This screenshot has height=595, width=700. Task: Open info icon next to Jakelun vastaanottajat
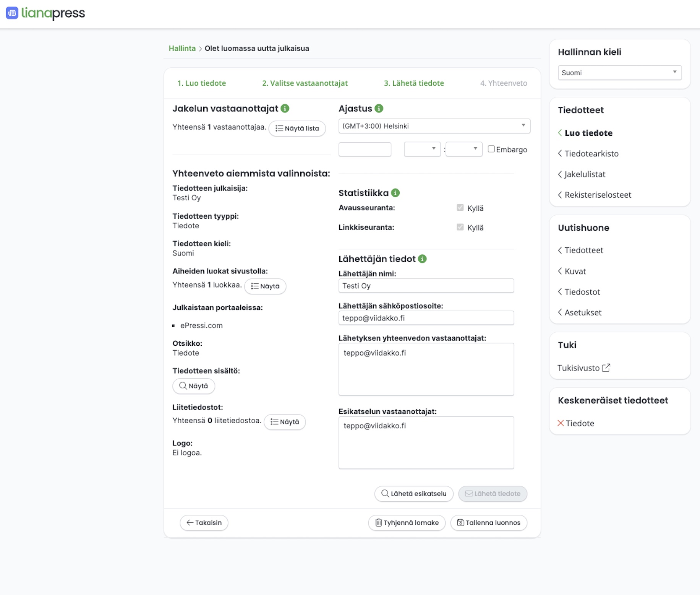coord(285,109)
